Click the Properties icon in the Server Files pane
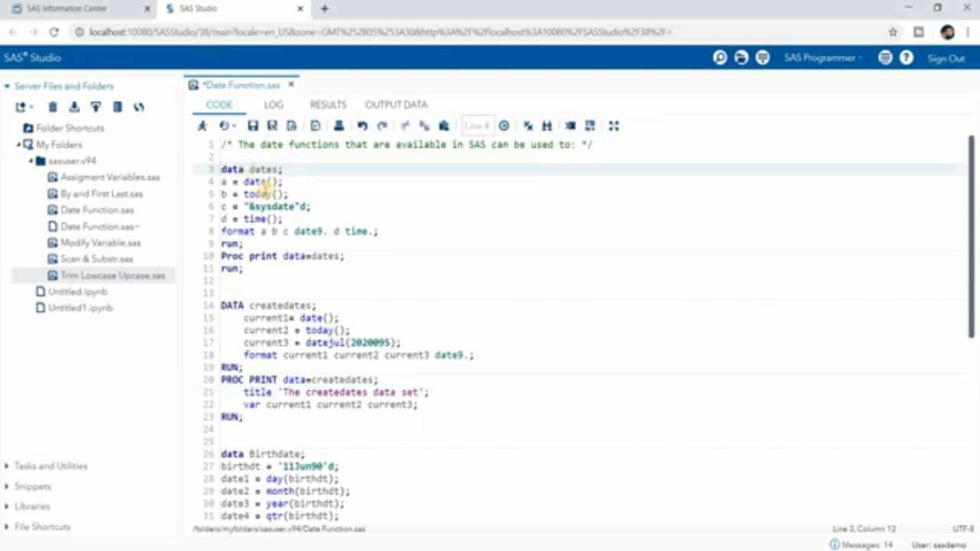This screenshot has height=551, width=980. point(117,107)
